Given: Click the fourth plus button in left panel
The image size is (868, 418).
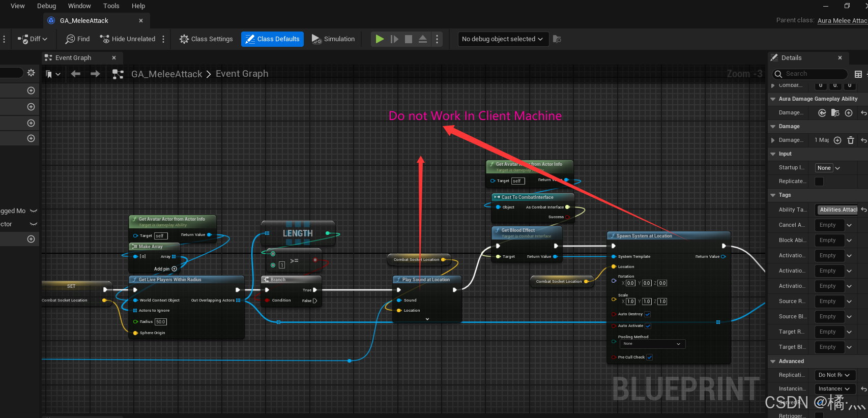Looking at the screenshot, I should coord(31,138).
